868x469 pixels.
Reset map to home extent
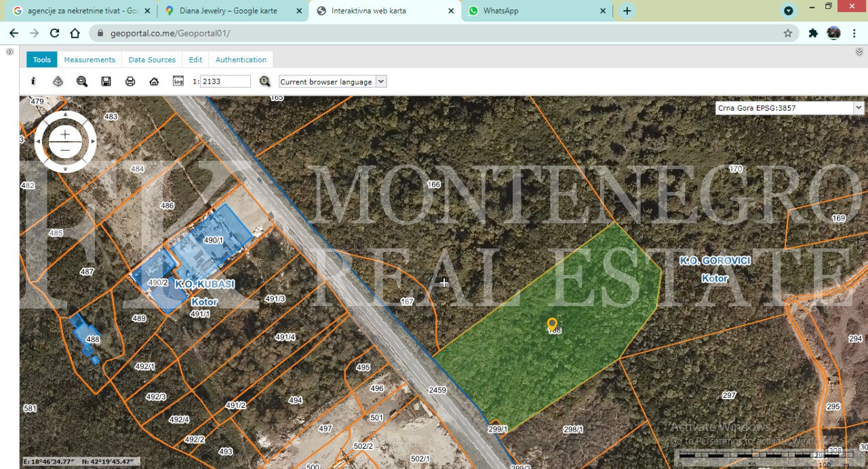click(154, 81)
